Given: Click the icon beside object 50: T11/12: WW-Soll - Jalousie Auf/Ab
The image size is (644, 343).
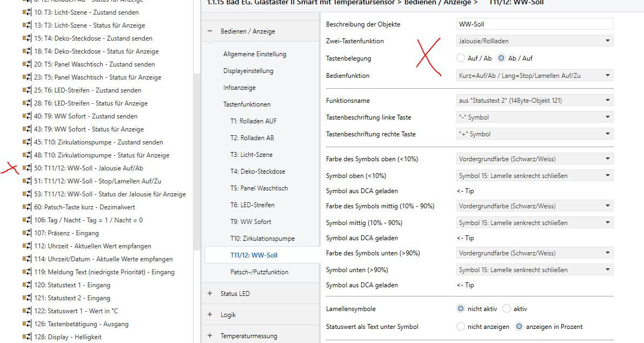Looking at the screenshot, I should click(26, 168).
